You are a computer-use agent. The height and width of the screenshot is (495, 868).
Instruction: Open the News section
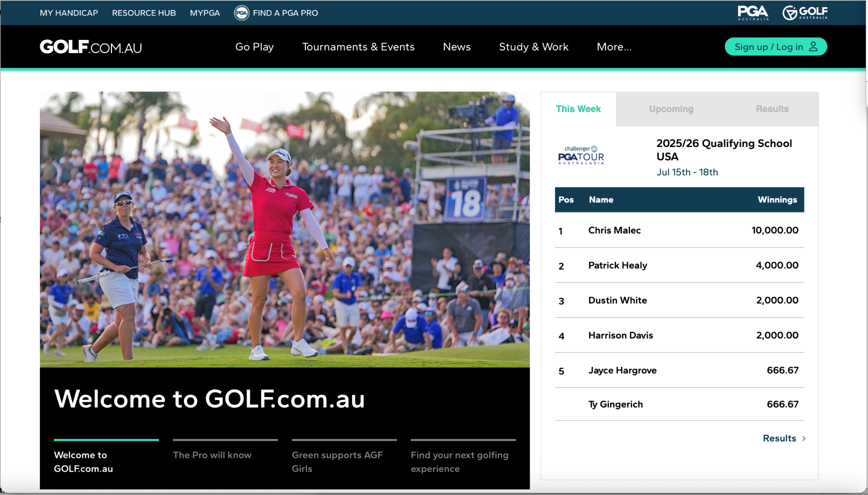456,46
